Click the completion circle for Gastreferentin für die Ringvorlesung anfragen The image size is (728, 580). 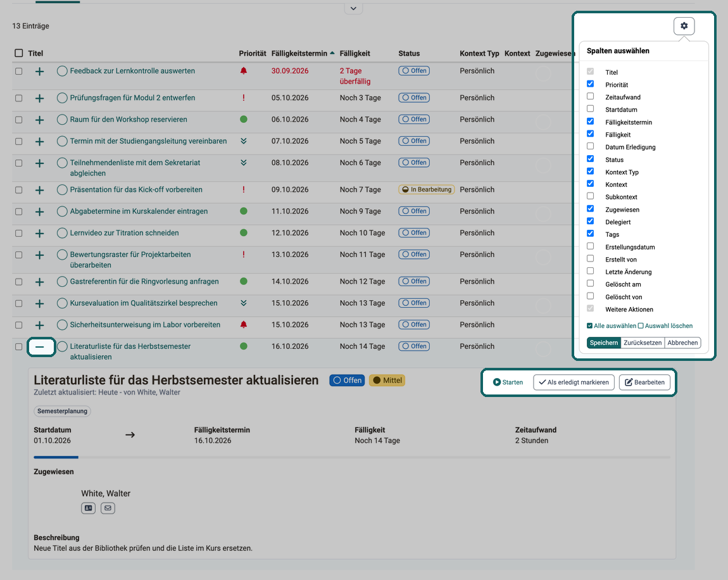click(x=62, y=281)
